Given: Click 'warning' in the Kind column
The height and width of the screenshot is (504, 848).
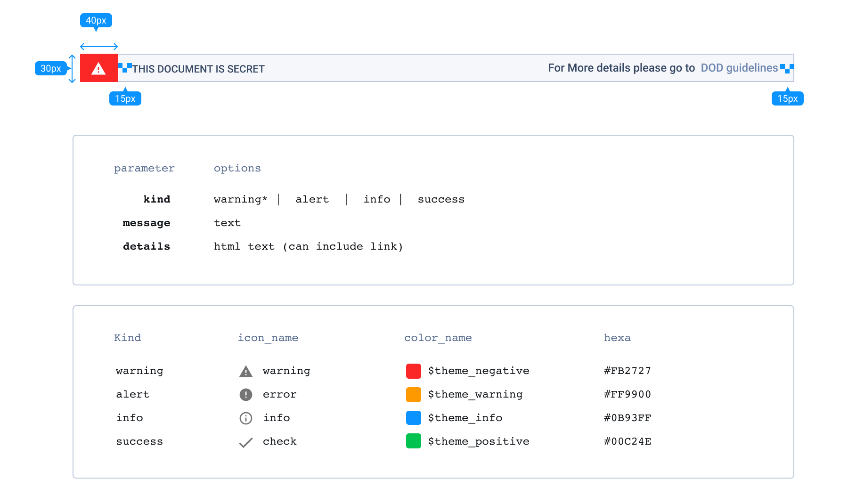Looking at the screenshot, I should point(139,371).
